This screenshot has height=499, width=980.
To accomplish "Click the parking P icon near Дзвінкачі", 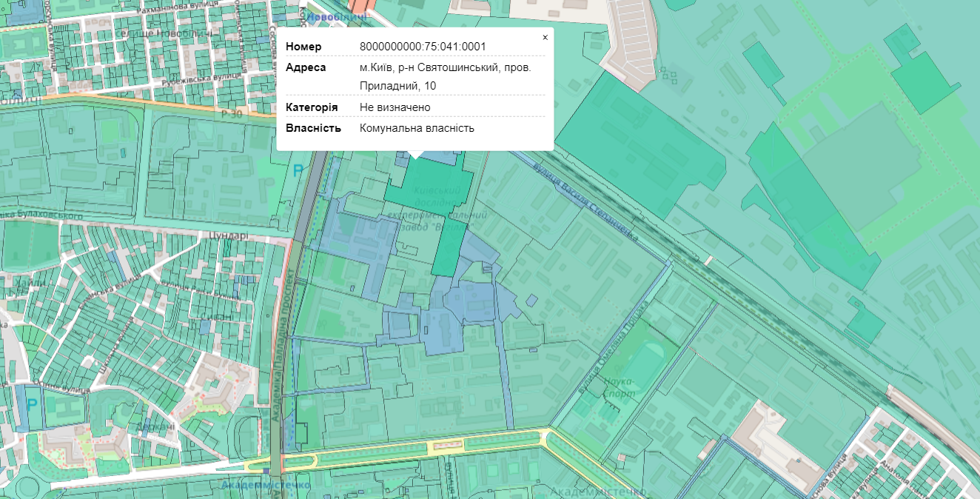I will point(31,405).
